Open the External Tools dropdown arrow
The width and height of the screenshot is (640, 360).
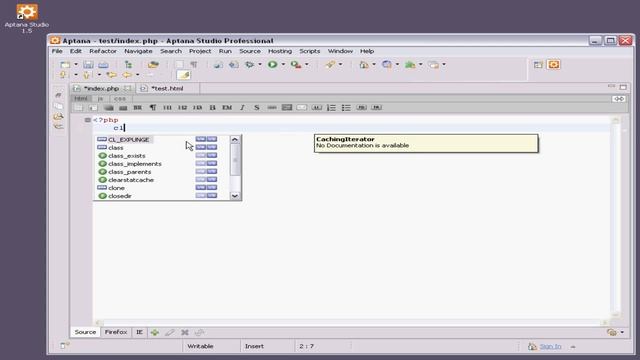307,64
